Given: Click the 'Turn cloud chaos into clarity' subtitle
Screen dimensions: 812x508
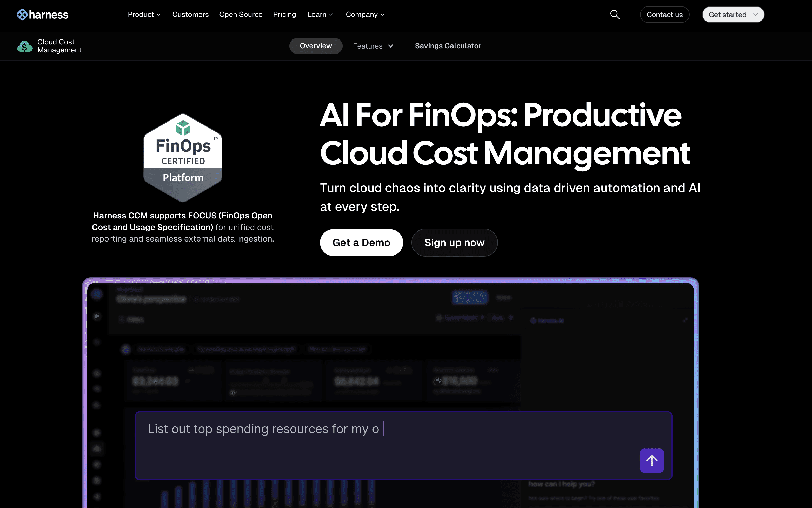Looking at the screenshot, I should pyautogui.click(x=510, y=197).
